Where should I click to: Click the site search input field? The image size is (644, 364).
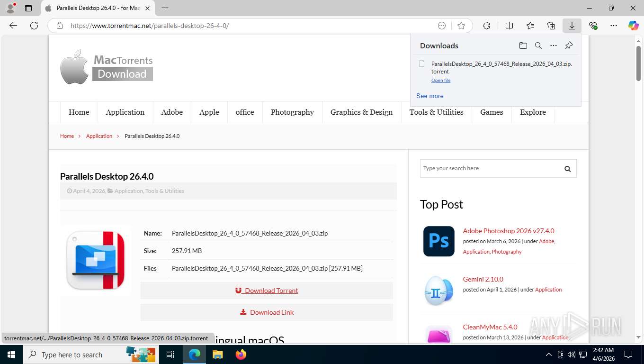pos(490,168)
